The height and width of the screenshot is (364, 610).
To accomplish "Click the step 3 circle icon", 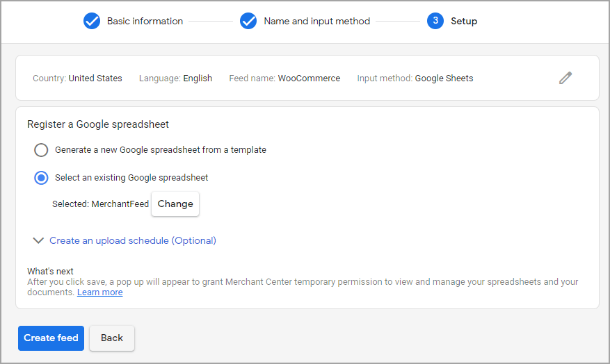I will (x=435, y=21).
